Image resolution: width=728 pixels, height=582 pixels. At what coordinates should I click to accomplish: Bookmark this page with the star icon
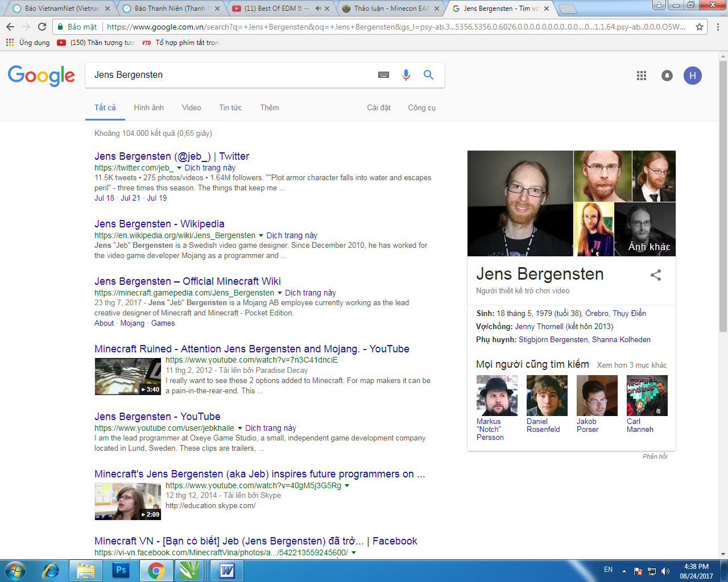click(700, 27)
